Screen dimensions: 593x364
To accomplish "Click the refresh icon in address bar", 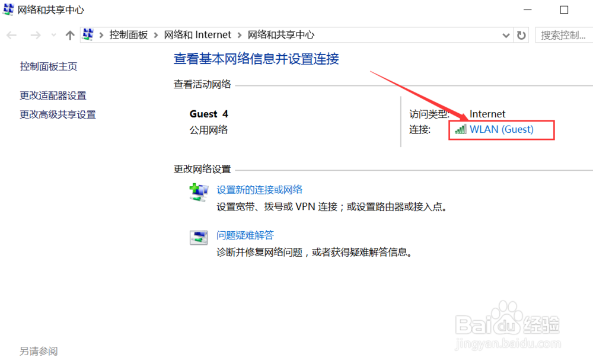I will pyautogui.click(x=521, y=35).
